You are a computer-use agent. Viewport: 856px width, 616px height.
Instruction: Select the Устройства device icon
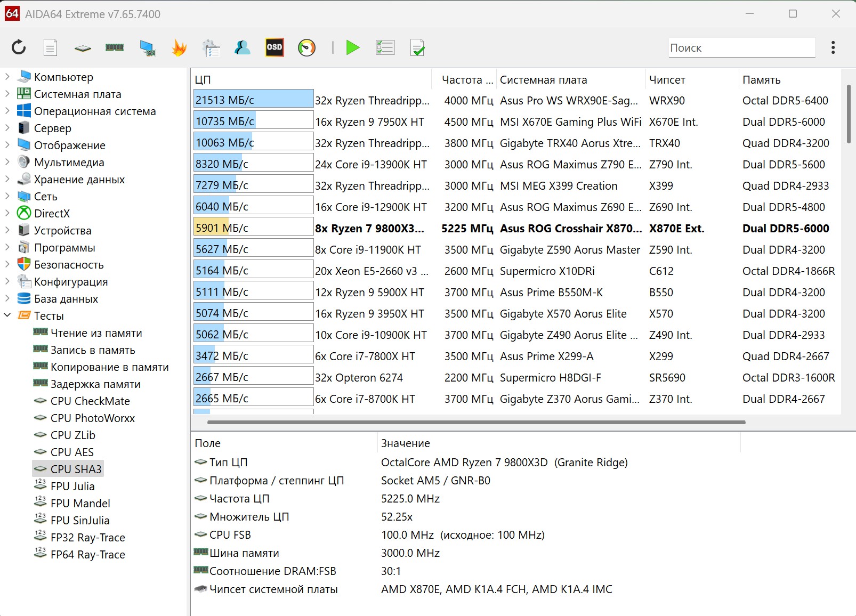(24, 230)
